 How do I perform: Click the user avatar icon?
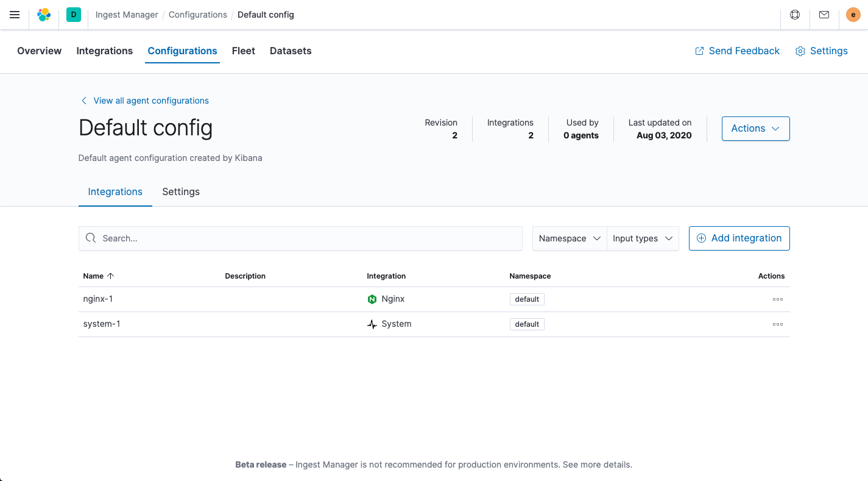tap(853, 15)
